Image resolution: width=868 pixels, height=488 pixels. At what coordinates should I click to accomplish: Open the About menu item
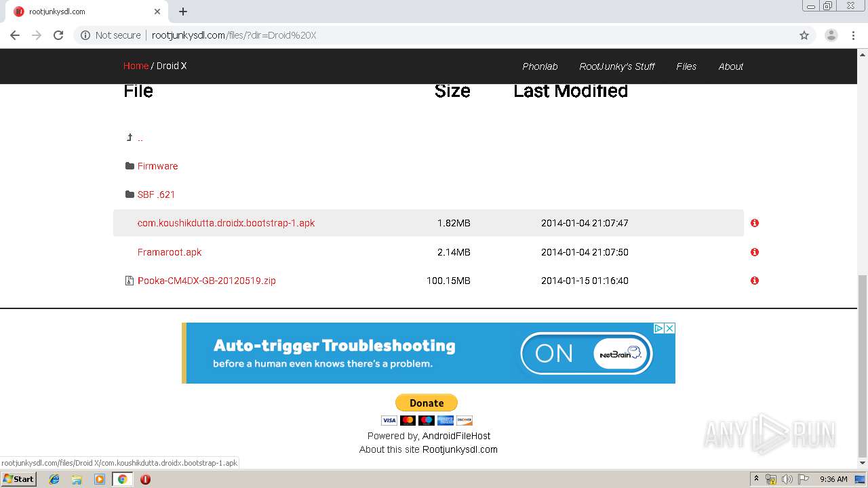click(x=731, y=66)
